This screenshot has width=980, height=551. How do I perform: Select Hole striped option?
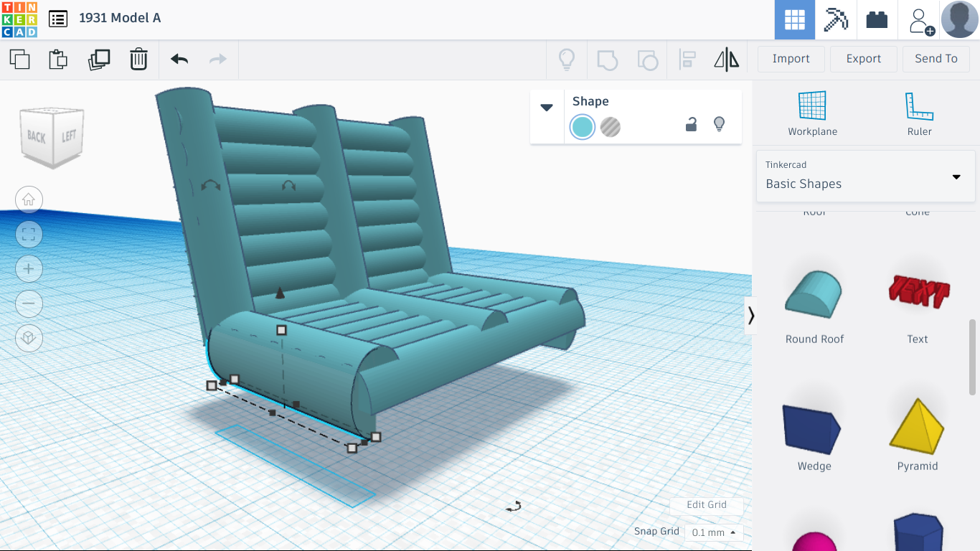click(x=610, y=127)
